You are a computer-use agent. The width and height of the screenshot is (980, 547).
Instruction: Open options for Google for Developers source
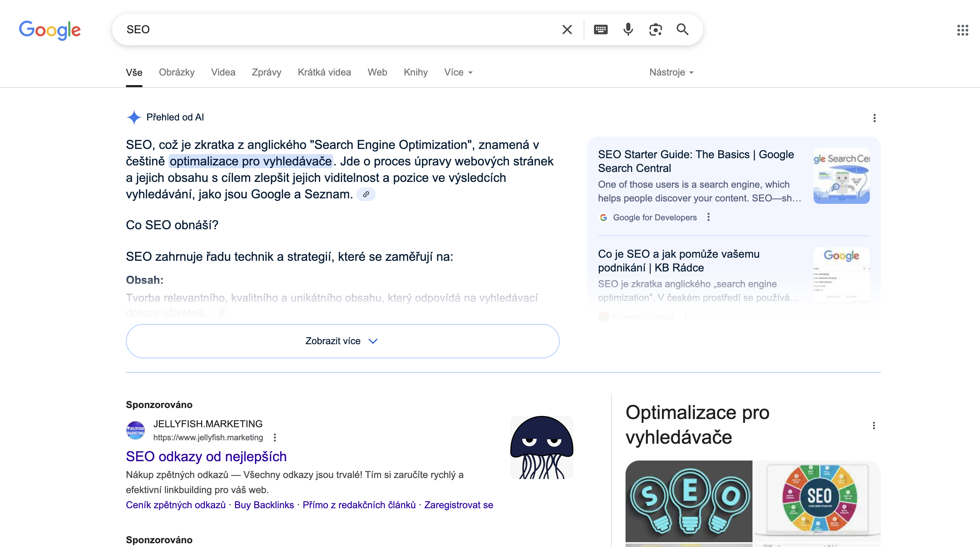coord(708,217)
